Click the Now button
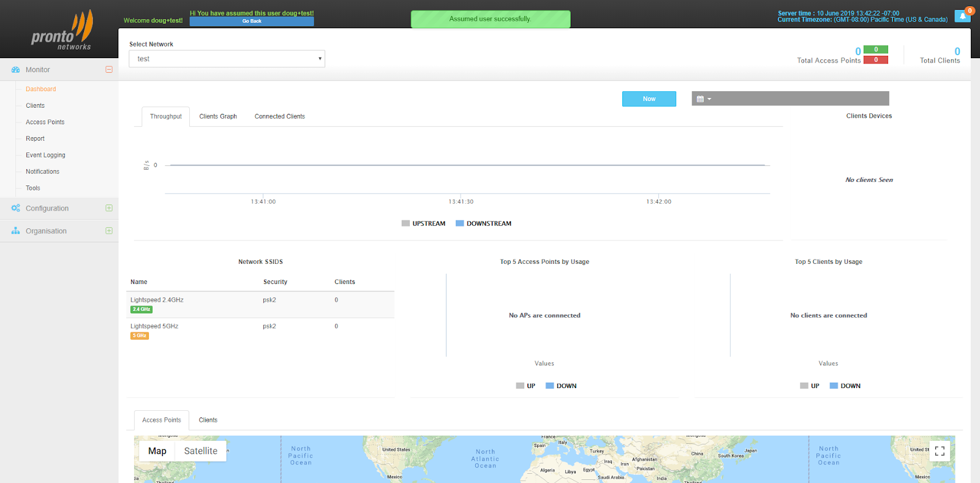The height and width of the screenshot is (483, 980). click(x=649, y=99)
